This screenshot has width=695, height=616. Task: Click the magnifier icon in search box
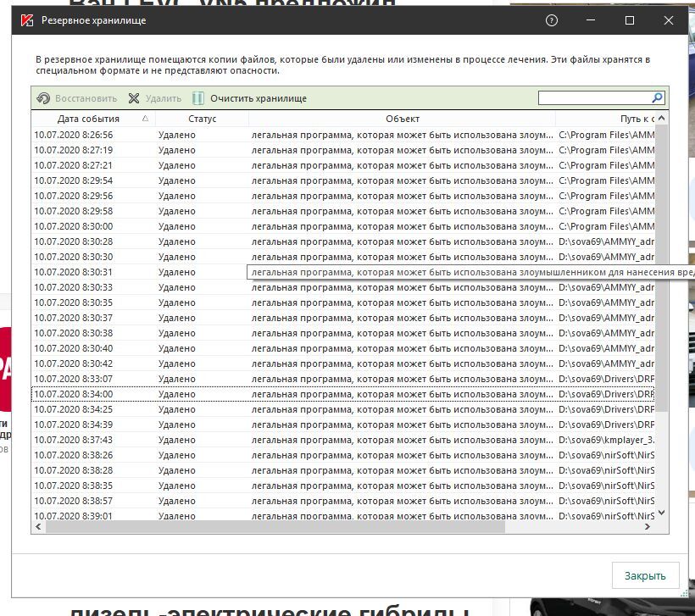click(x=657, y=98)
